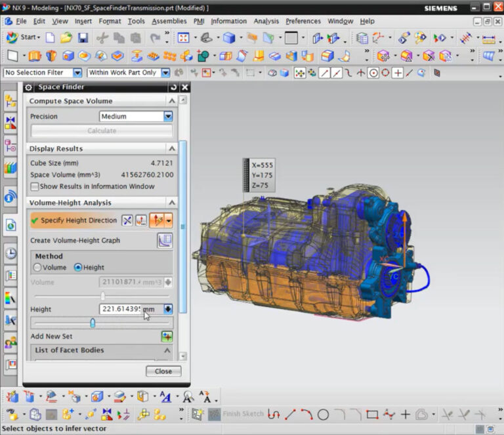Collapse the List of Facet Bodies section
The image size is (504, 435).
pos(167,350)
